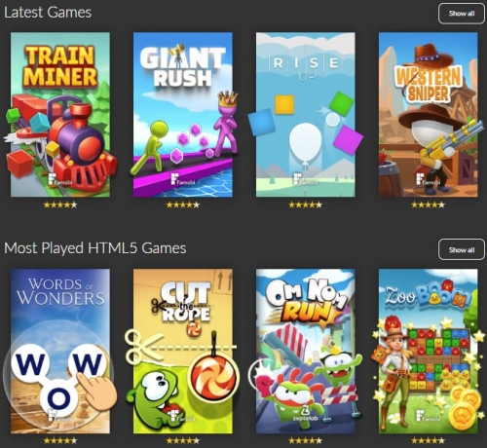Click the Latest Games section heading

(x=48, y=13)
